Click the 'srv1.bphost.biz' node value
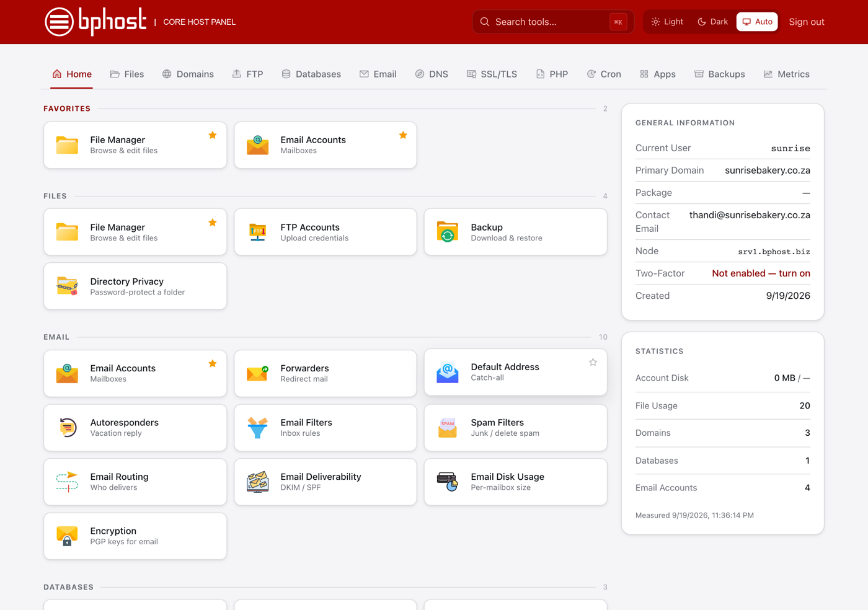Viewport: 868px width, 610px height. [774, 252]
